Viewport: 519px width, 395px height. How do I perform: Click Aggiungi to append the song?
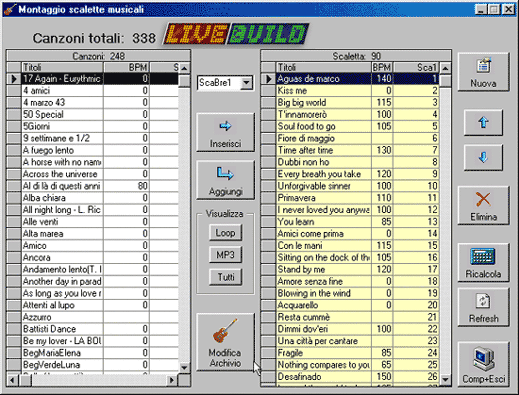tap(225, 180)
